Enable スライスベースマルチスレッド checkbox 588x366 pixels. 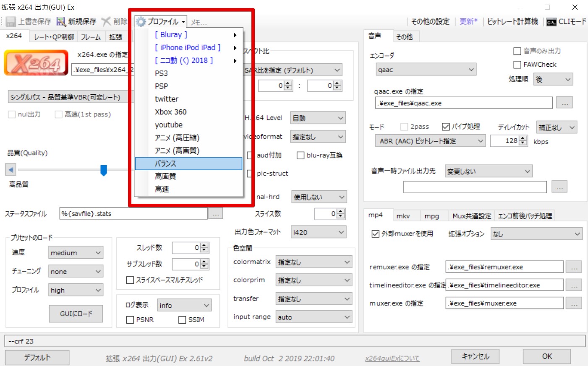130,280
